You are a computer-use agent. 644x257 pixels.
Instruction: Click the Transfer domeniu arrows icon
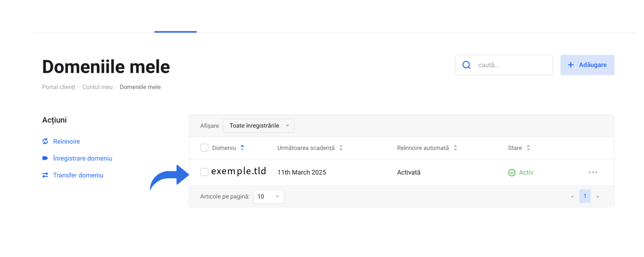[45, 175]
